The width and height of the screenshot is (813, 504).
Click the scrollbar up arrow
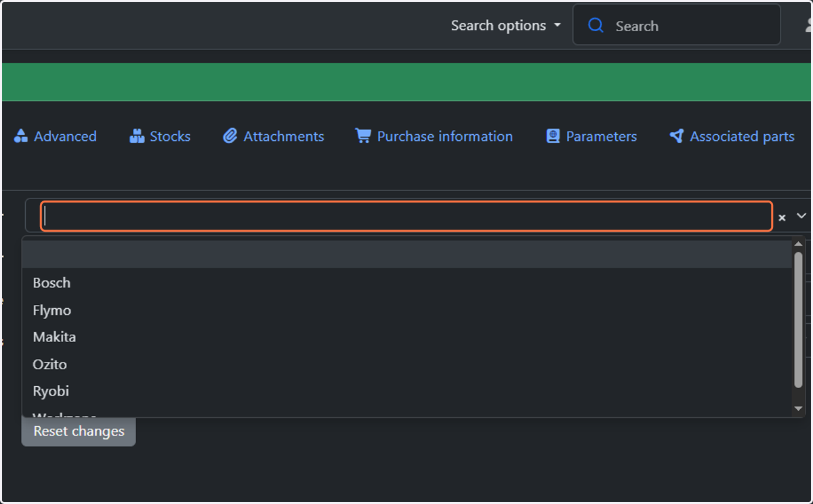(798, 244)
